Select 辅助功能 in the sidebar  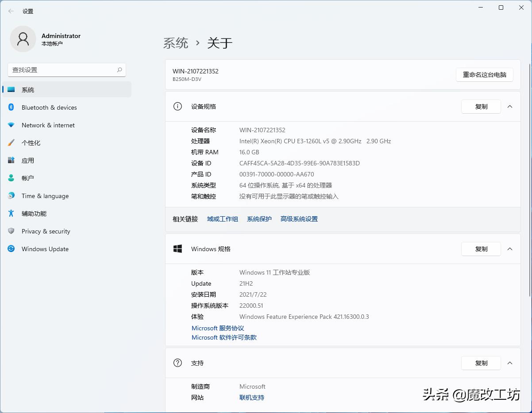[31, 214]
